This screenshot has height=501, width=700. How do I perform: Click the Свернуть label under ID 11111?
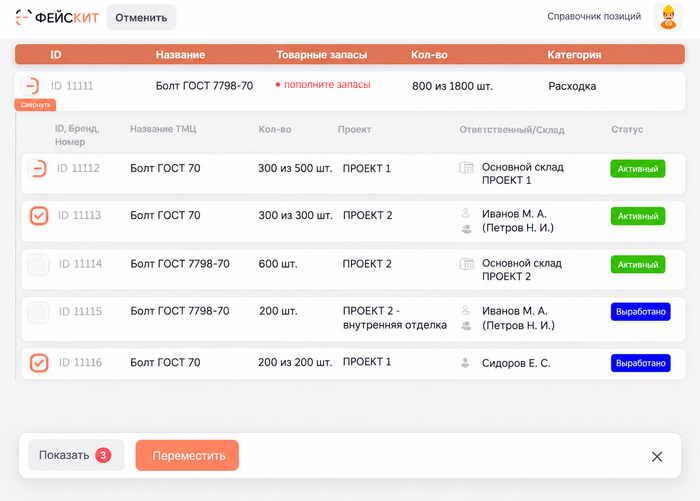(35, 105)
